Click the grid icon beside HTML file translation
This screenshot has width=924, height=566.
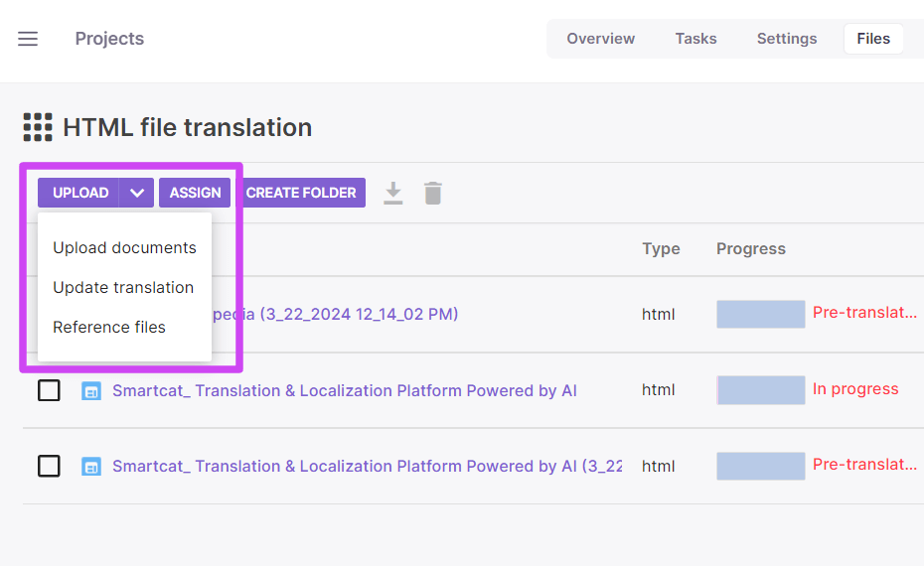(38, 127)
